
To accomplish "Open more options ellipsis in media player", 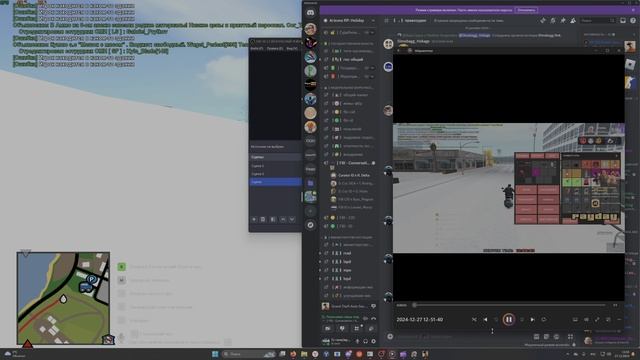I will (619, 320).
